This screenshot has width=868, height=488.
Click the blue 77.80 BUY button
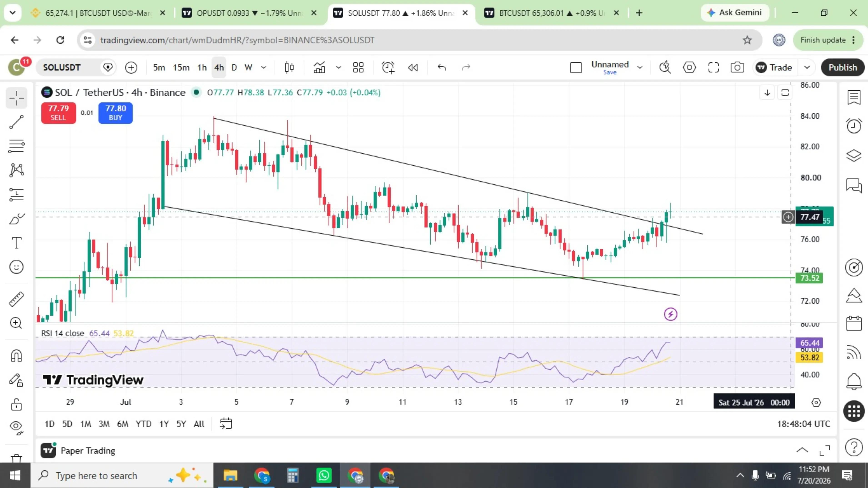pyautogui.click(x=115, y=113)
